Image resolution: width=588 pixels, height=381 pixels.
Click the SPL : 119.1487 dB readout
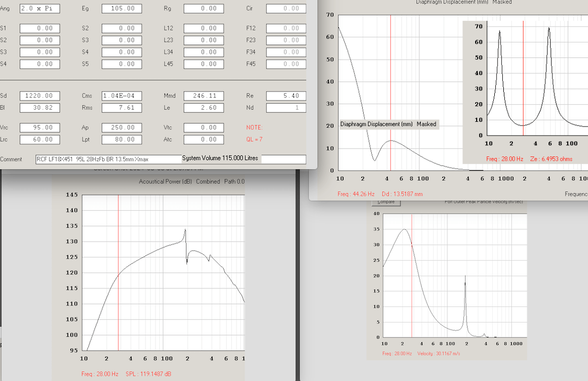click(149, 374)
